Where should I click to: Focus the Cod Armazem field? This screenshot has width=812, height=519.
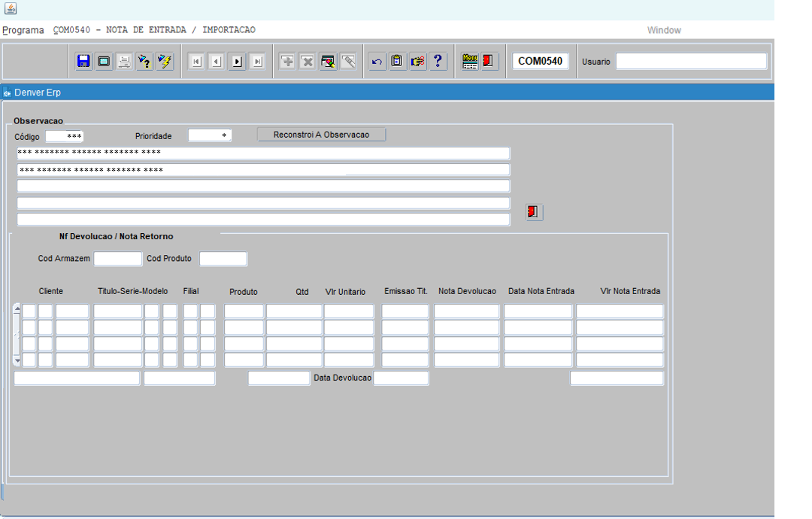[x=118, y=259]
